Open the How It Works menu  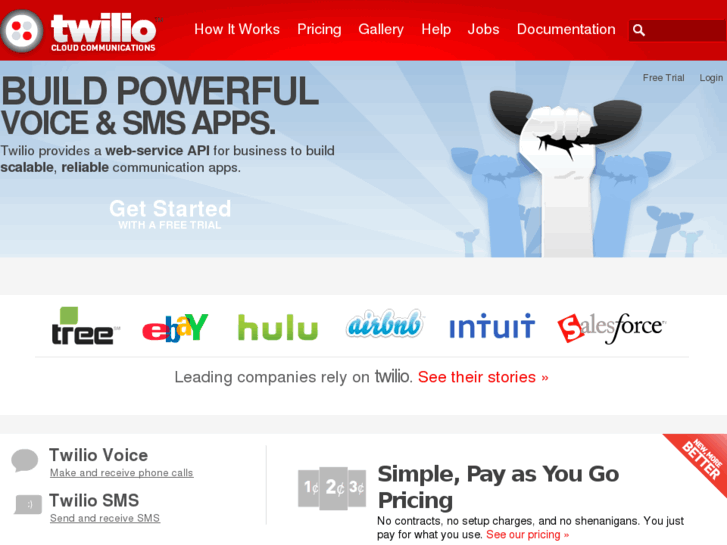pos(237,29)
